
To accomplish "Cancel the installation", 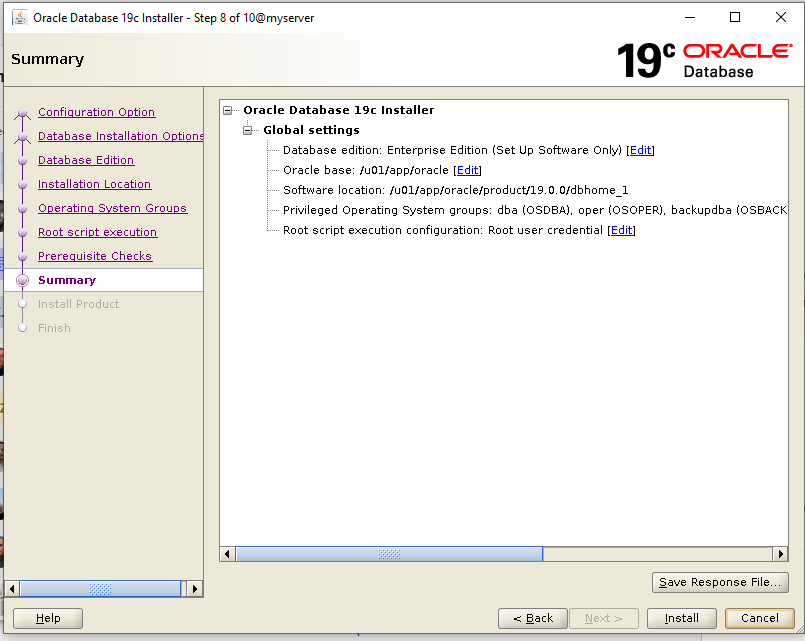I will pos(759,618).
